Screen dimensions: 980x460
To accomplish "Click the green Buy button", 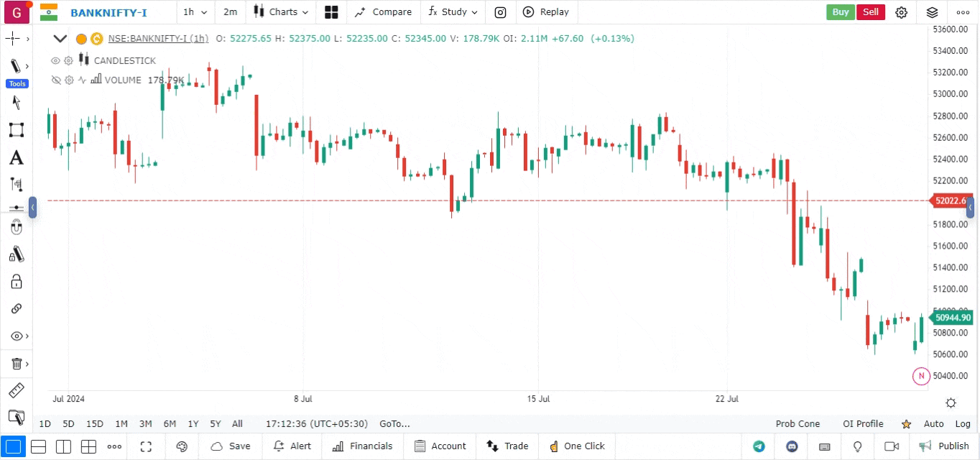I will 840,12.
